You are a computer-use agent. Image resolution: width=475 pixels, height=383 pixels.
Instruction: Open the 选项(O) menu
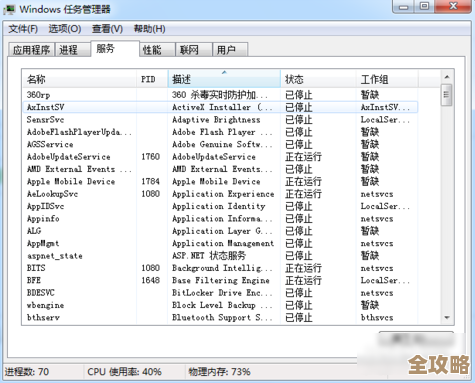click(65, 29)
